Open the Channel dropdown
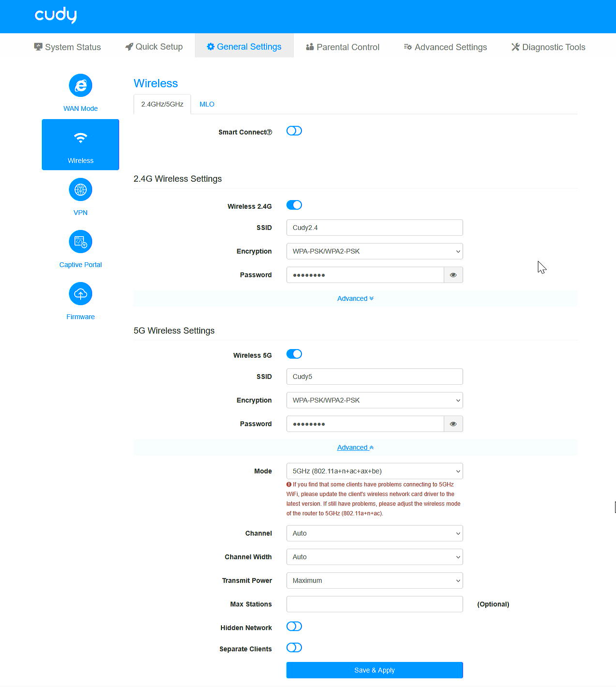616x687 pixels. 375,534
